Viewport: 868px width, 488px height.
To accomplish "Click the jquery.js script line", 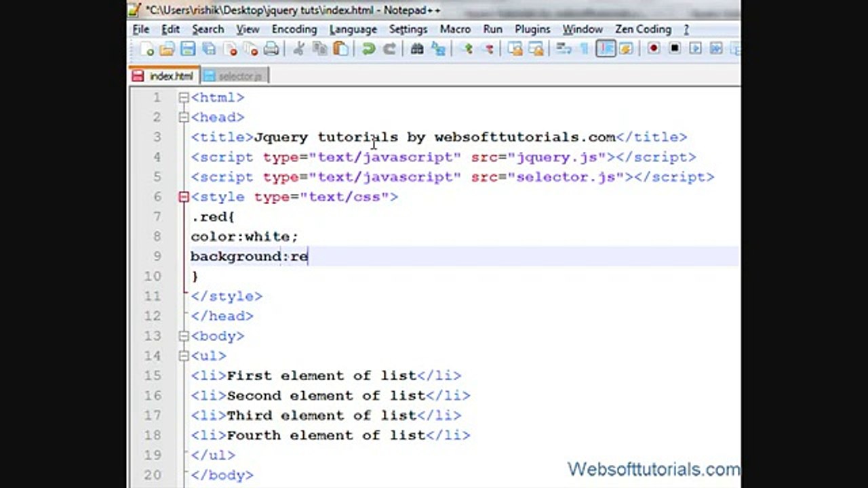I will [443, 157].
